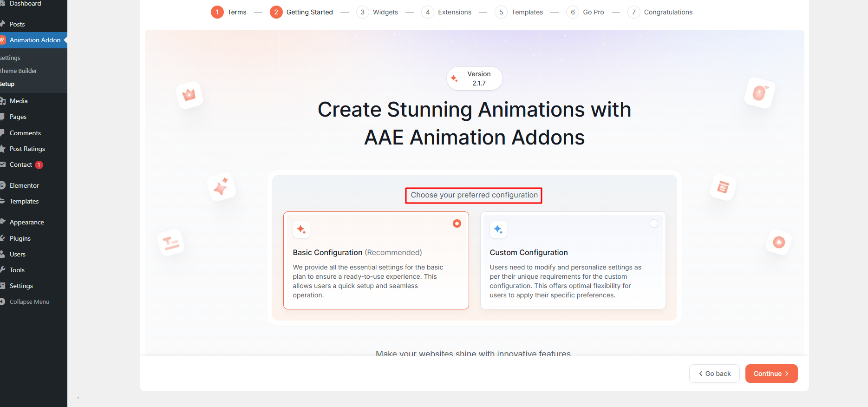The image size is (868, 407).
Task: Jump to step 4 Extensions
Action: click(446, 12)
